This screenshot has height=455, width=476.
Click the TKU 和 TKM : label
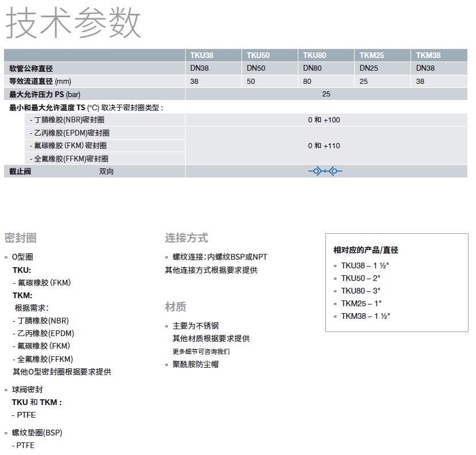point(37,402)
